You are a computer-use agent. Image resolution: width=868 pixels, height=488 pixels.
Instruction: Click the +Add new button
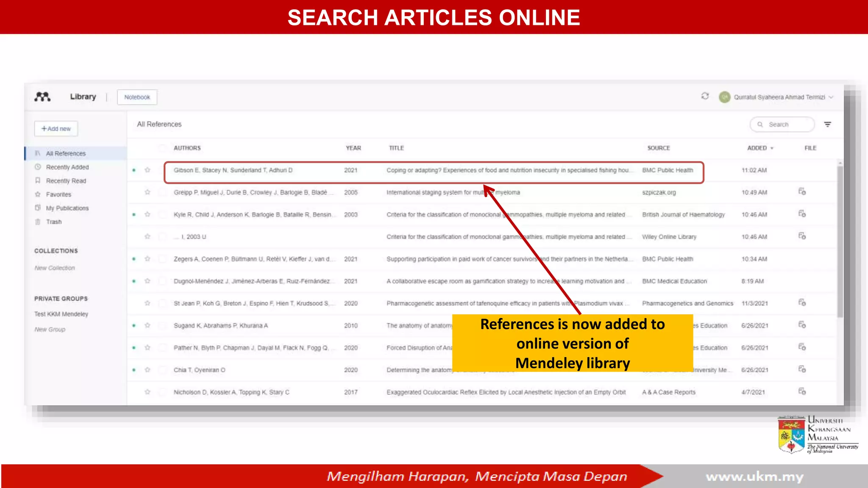click(56, 129)
